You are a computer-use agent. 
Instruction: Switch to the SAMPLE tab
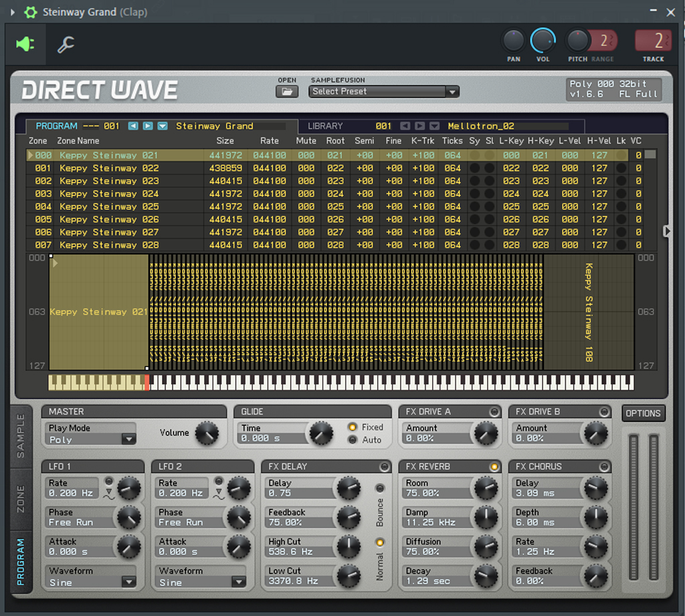pos(20,435)
